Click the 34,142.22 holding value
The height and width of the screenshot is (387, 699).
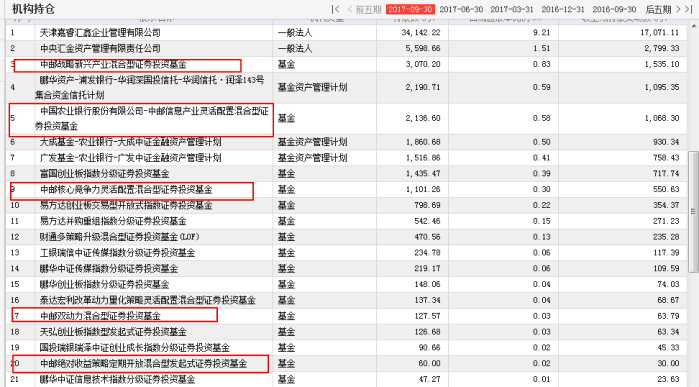[420, 33]
